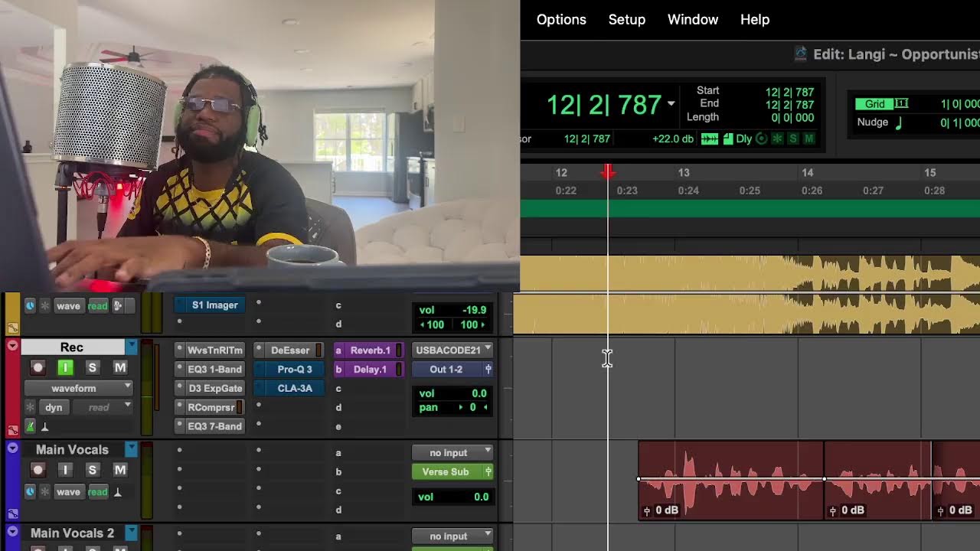Click the clock timebase icon on Main Vocals
The height and width of the screenshot is (551, 980).
(x=30, y=492)
